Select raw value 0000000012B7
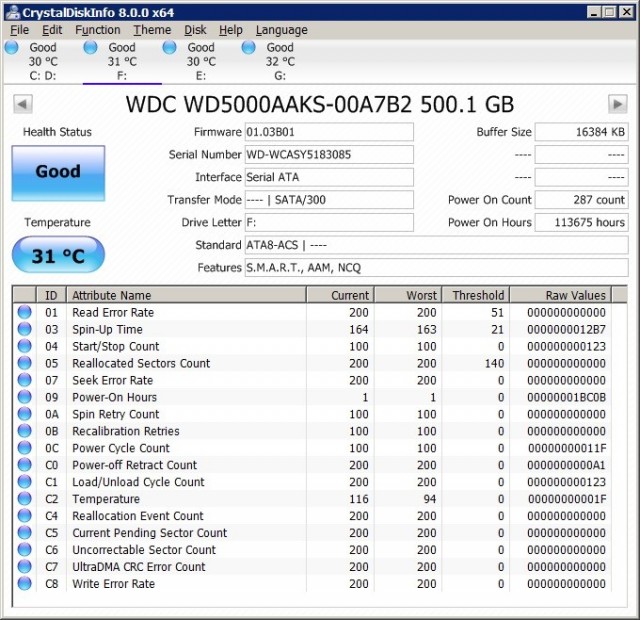The height and width of the screenshot is (620, 640). click(x=567, y=329)
